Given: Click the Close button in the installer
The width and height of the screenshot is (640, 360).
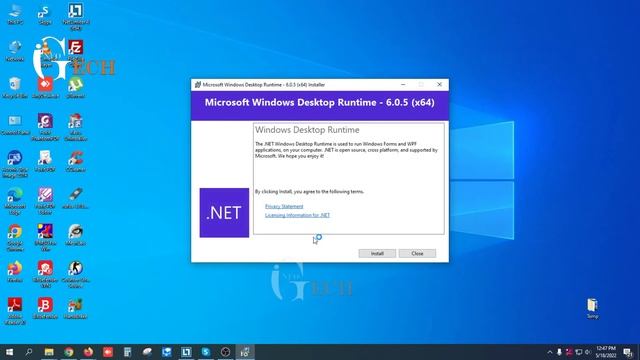Looking at the screenshot, I should click(x=417, y=253).
